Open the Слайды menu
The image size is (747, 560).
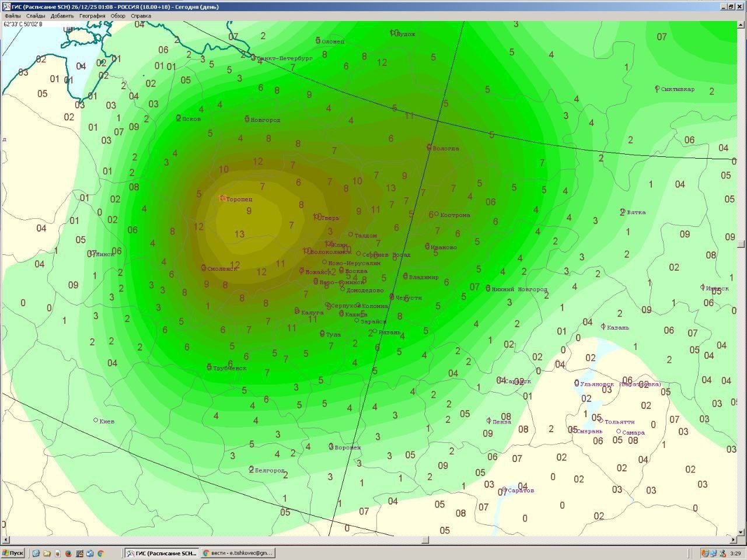click(36, 16)
